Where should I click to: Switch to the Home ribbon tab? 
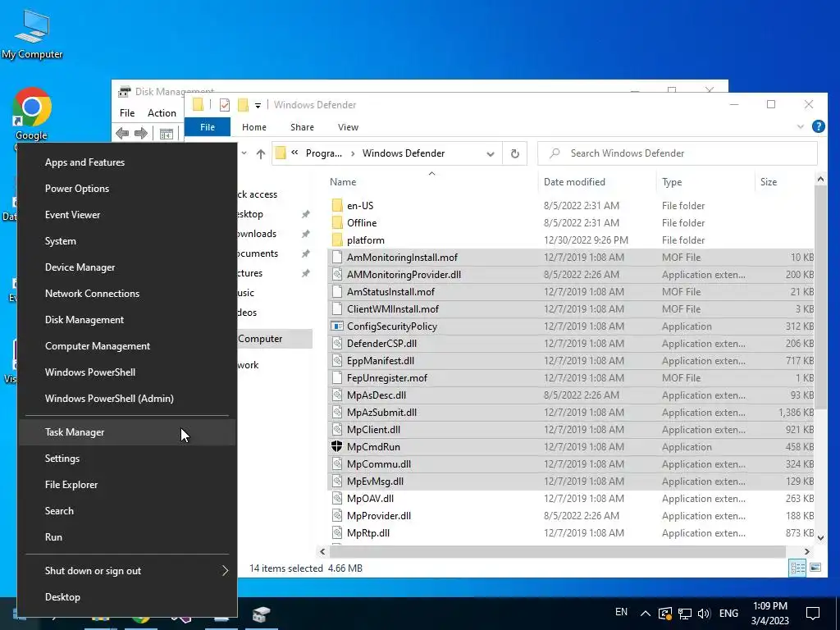254,127
